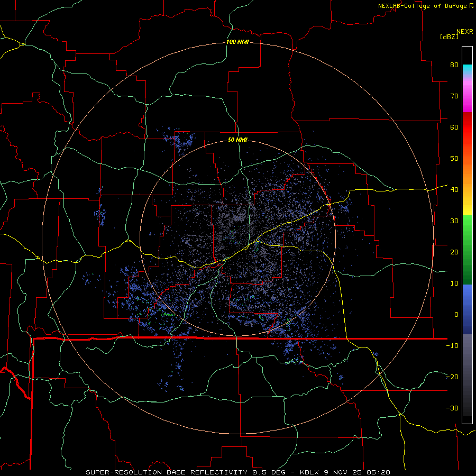Click the -10 value on reflectivity scale
The image size is (476, 476).
[x=452, y=346]
